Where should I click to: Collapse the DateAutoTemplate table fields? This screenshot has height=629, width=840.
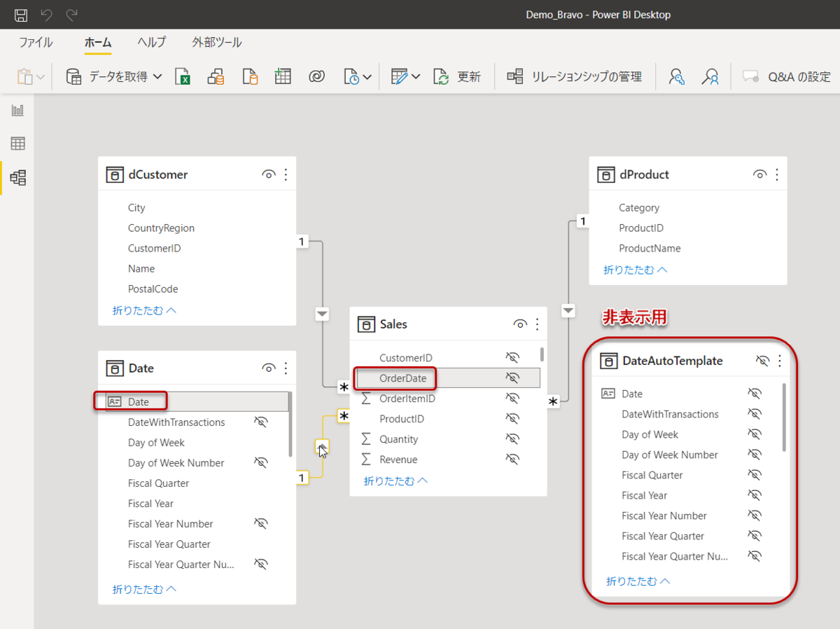638,581
